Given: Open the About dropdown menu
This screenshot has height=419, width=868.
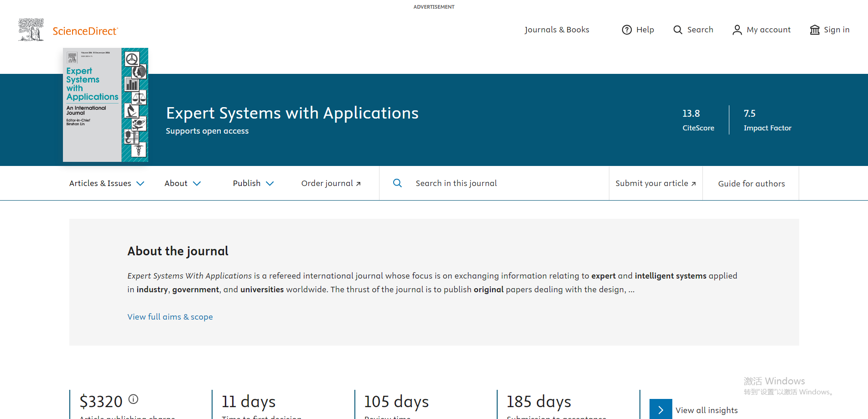Looking at the screenshot, I should pos(182,183).
